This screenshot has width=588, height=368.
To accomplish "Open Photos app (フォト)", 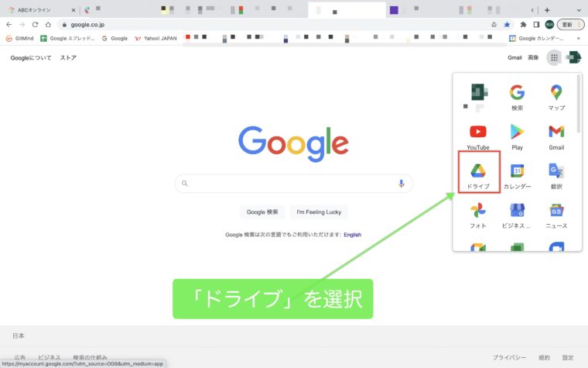I will 478,215.
